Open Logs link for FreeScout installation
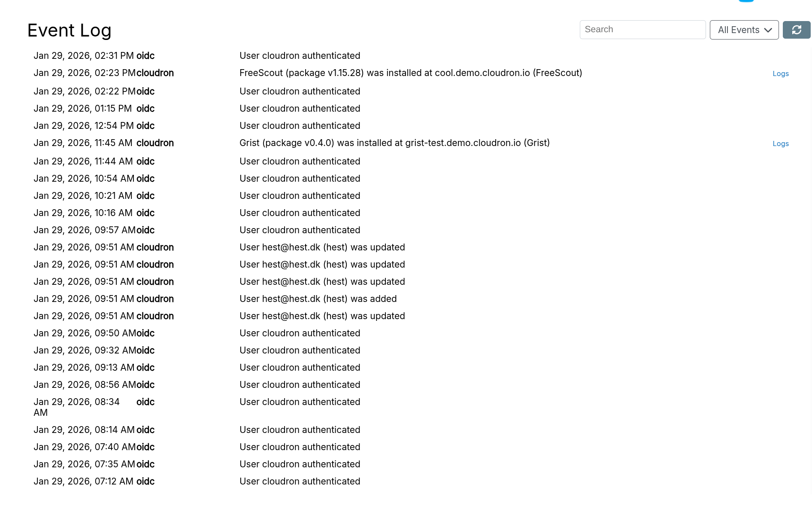The width and height of the screenshot is (812, 512). pyautogui.click(x=780, y=73)
